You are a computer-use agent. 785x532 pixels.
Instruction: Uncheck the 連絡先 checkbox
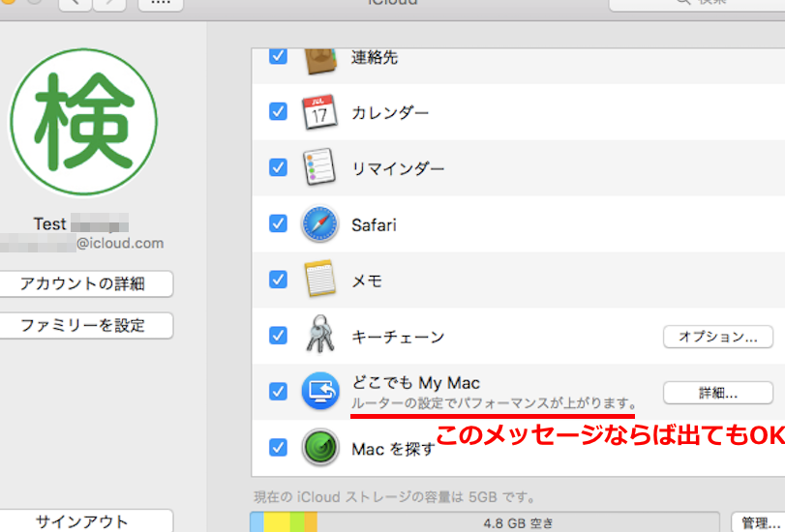pyautogui.click(x=278, y=55)
